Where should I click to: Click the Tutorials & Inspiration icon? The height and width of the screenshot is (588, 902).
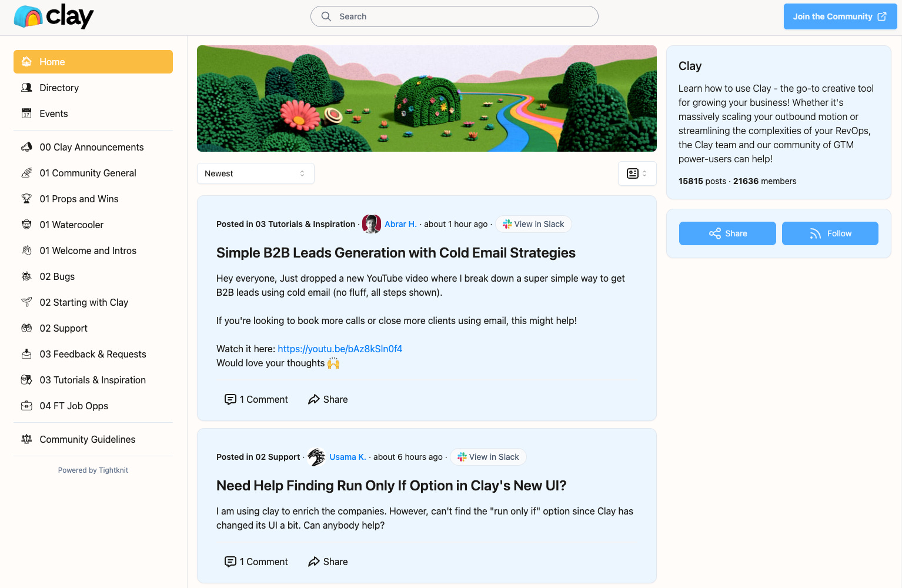[26, 380]
